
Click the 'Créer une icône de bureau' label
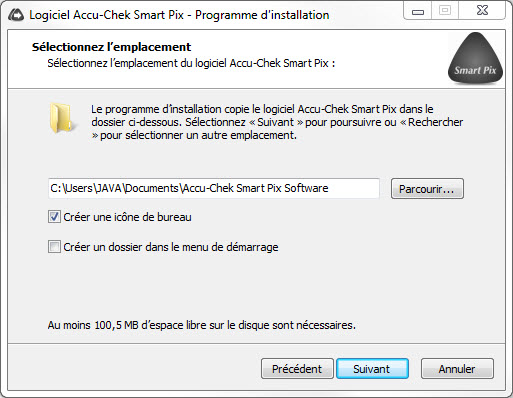127,217
